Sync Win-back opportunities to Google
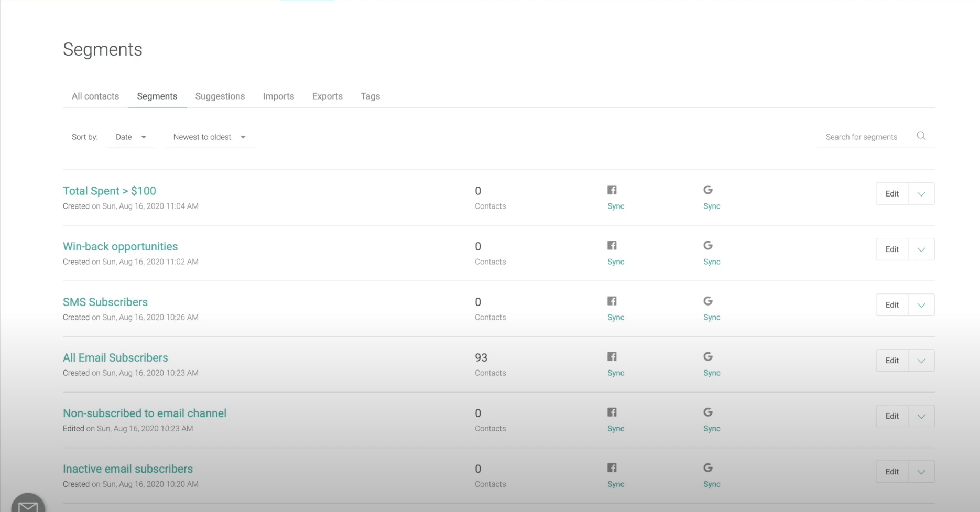 coord(712,262)
